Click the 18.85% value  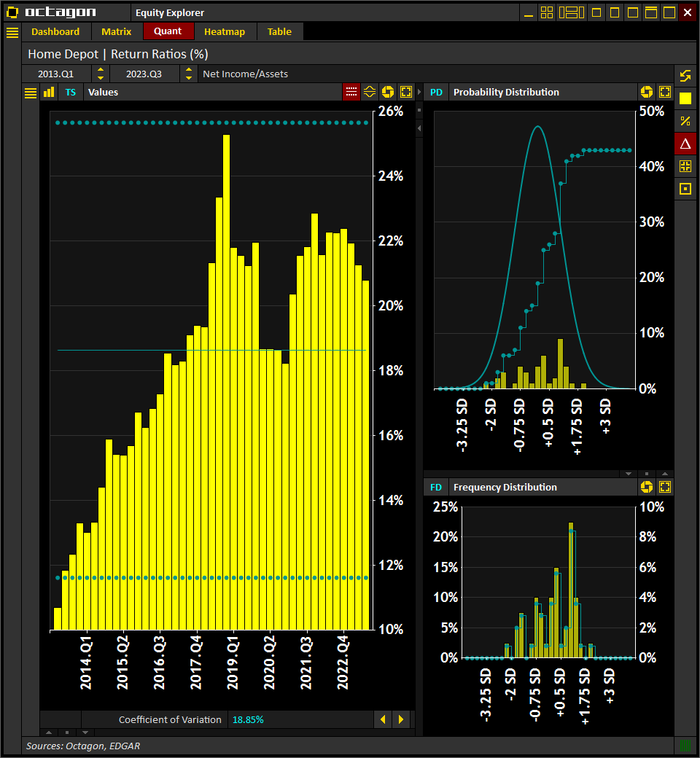(x=248, y=720)
